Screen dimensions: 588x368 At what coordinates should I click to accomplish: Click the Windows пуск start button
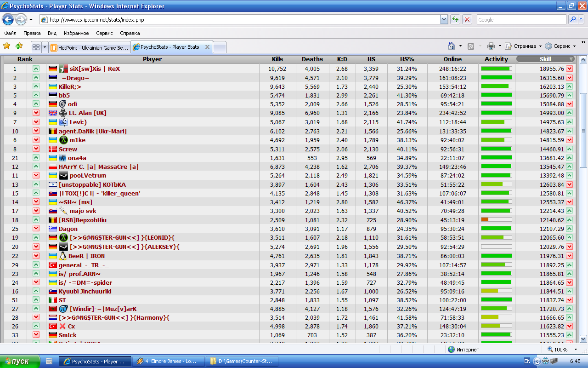coord(20,362)
